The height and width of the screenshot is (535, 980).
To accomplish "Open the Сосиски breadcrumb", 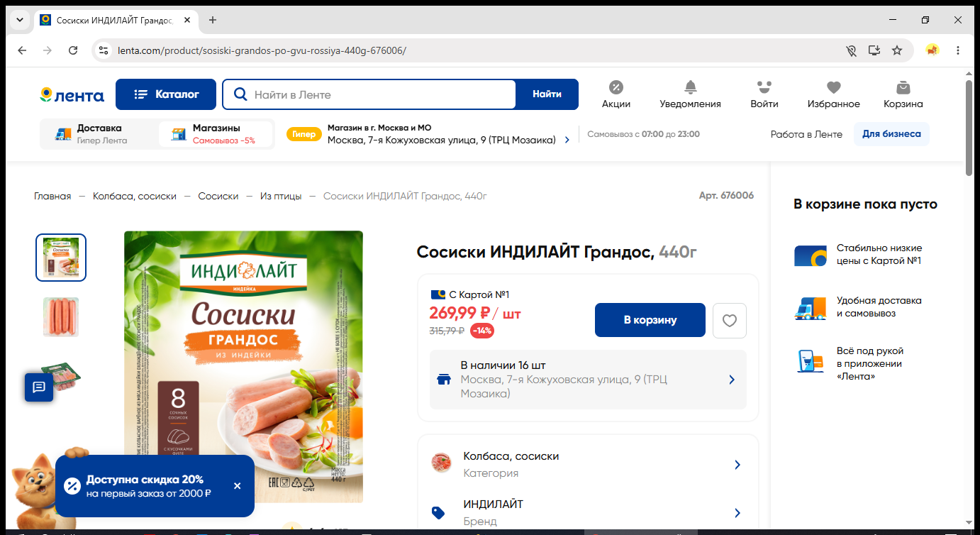I will 218,196.
